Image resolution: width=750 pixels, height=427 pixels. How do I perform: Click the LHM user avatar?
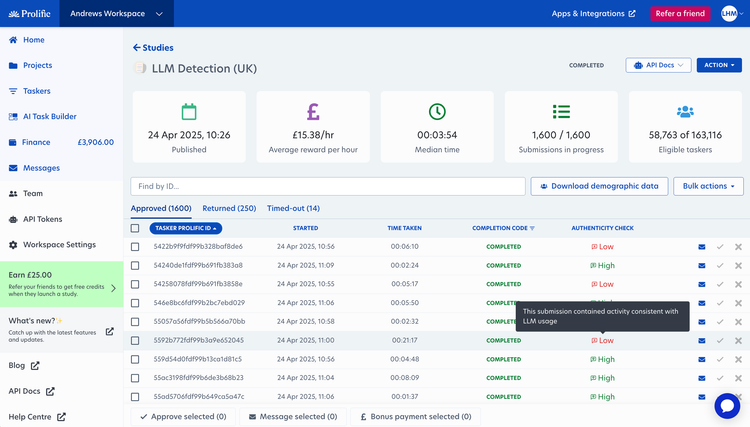(x=729, y=13)
